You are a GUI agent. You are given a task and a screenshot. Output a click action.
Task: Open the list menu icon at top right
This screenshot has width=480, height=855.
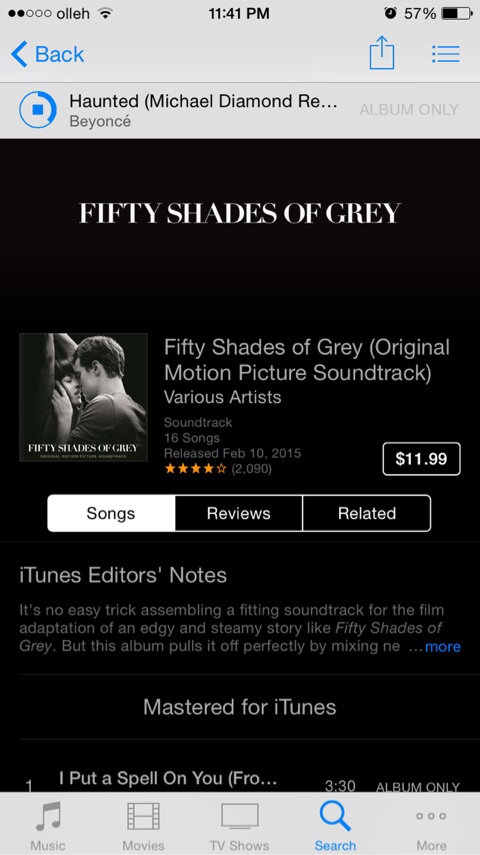[x=446, y=53]
